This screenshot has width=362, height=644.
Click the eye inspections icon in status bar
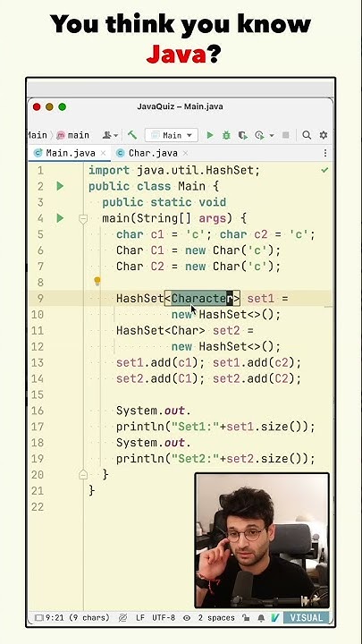pos(187,618)
